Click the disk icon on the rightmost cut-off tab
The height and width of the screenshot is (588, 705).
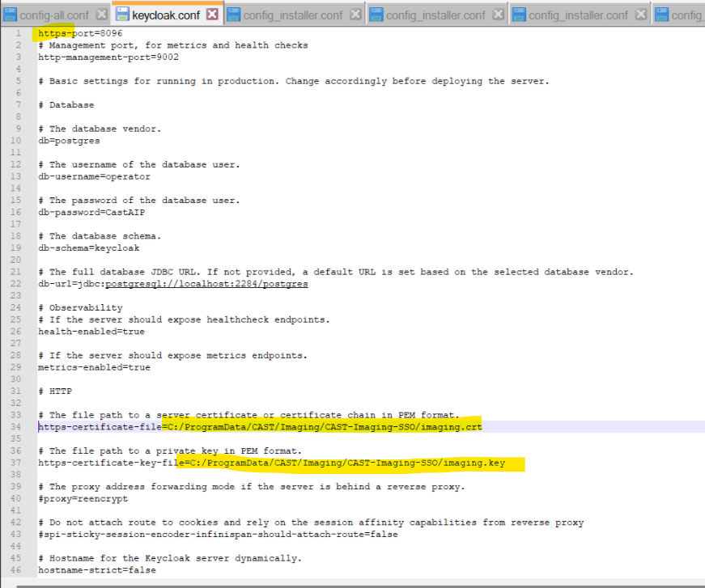(x=661, y=15)
